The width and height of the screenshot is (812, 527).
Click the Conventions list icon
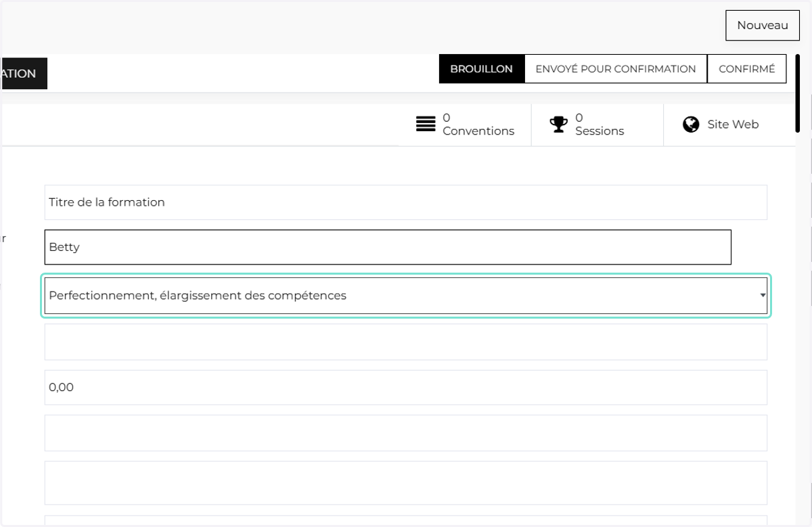click(x=426, y=124)
